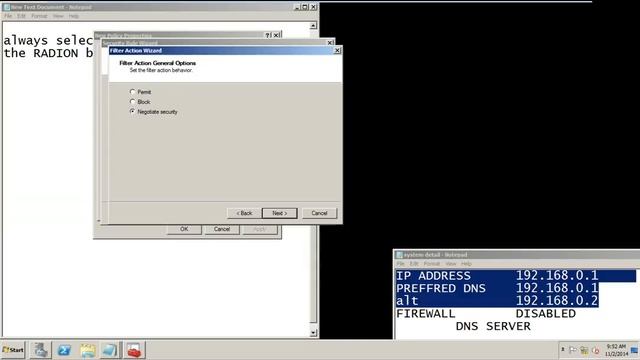Click the 'FIREWALL' label text

(425, 314)
